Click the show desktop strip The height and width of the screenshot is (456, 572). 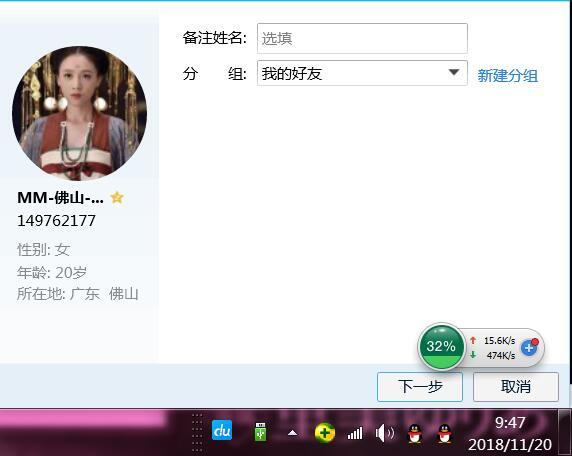click(564, 433)
